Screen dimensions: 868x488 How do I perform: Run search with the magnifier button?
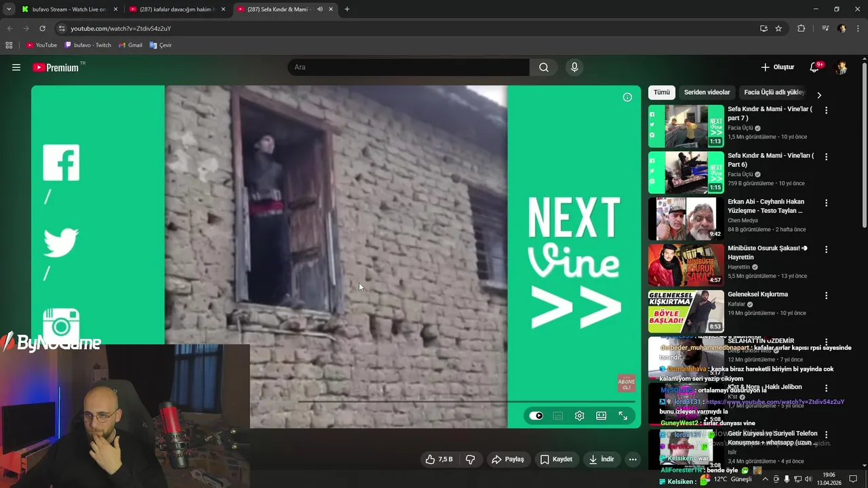[544, 67]
